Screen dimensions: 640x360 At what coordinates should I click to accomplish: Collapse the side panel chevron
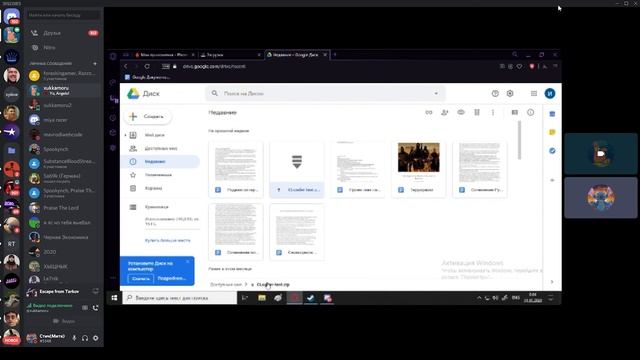coord(552,282)
